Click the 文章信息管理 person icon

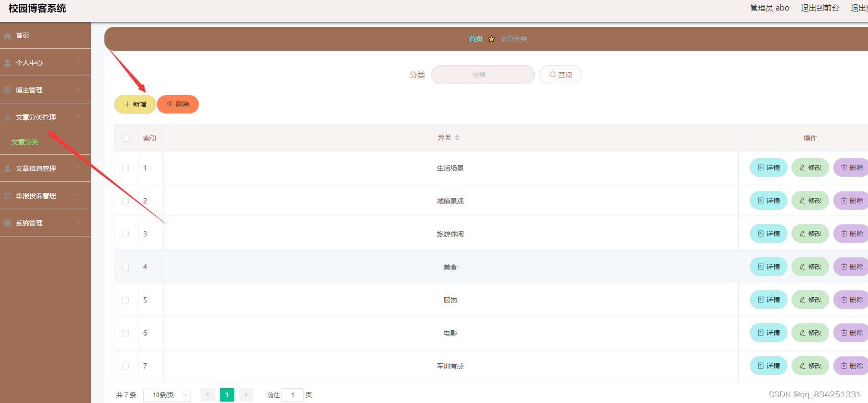[x=8, y=168]
